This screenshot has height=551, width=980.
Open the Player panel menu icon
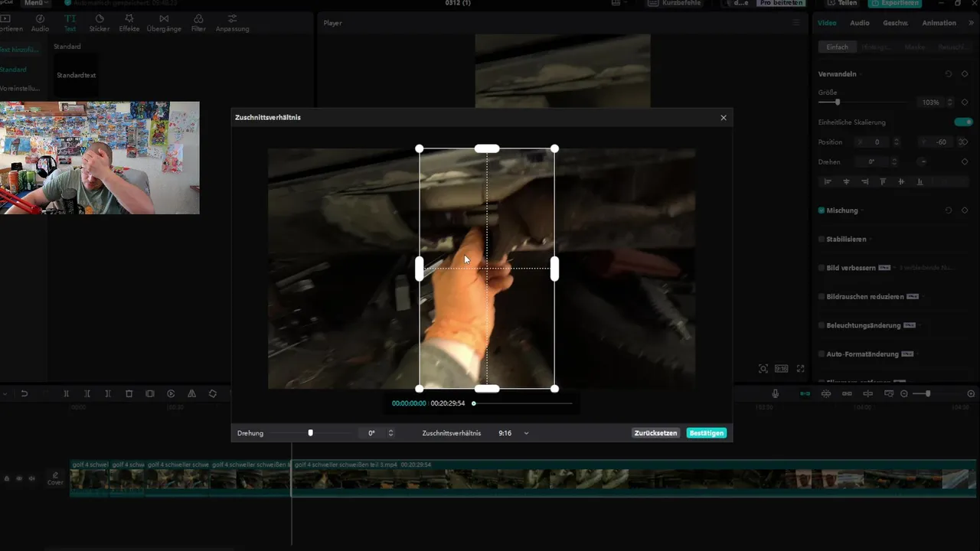coord(796,23)
